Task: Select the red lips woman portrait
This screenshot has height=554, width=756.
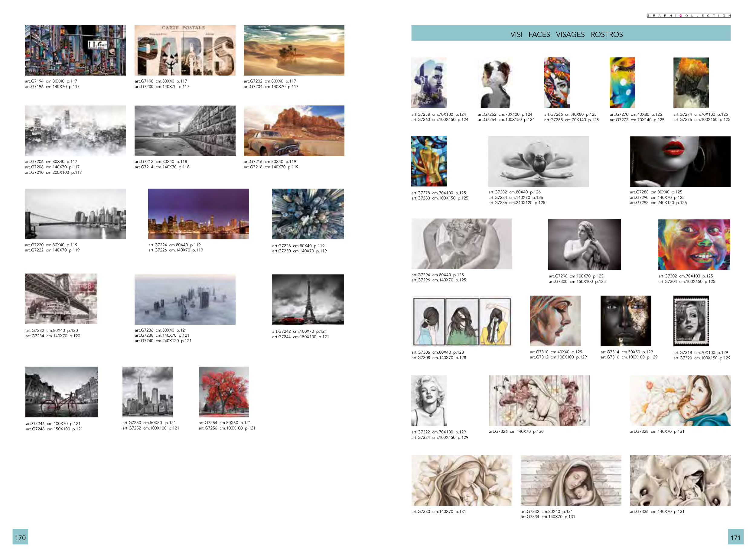Action: coord(680,161)
